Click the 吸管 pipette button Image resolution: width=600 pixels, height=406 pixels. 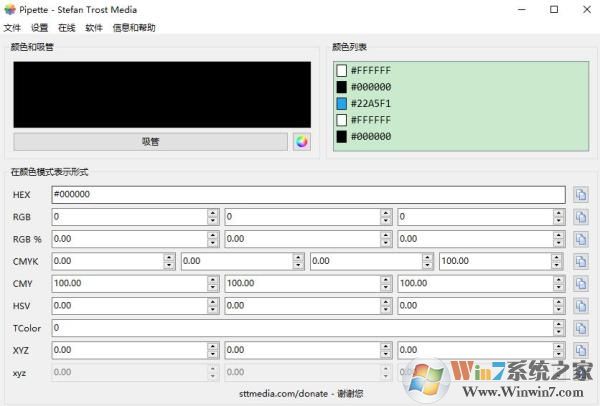pos(150,142)
